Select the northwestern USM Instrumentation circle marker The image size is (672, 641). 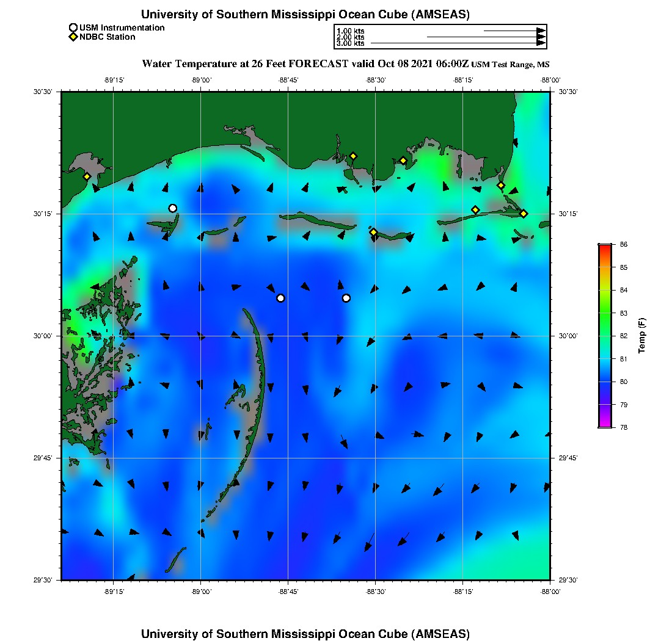tap(173, 208)
